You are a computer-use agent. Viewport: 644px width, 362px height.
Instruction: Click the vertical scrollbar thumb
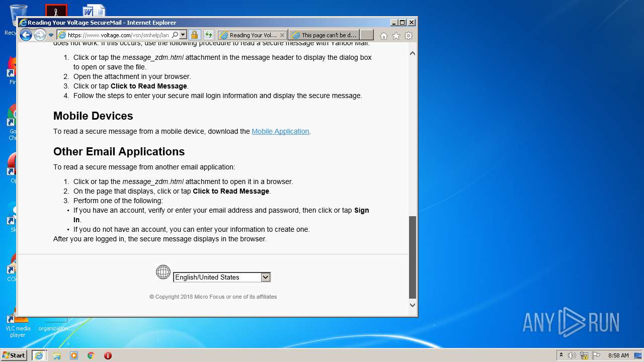413,257
